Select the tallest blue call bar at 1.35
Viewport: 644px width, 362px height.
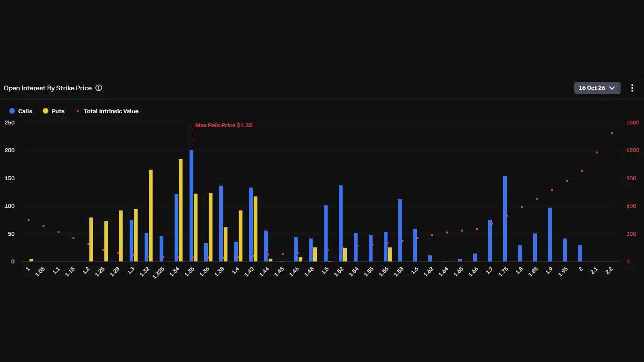pyautogui.click(x=191, y=206)
